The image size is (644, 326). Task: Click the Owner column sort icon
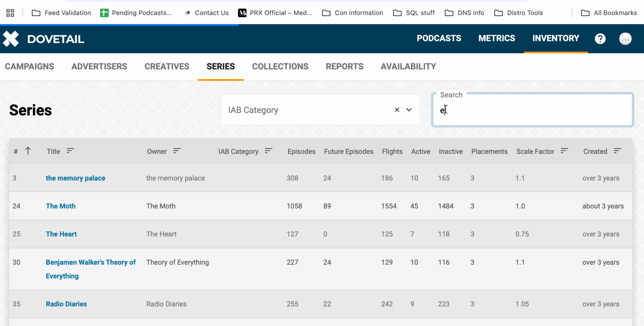point(177,151)
